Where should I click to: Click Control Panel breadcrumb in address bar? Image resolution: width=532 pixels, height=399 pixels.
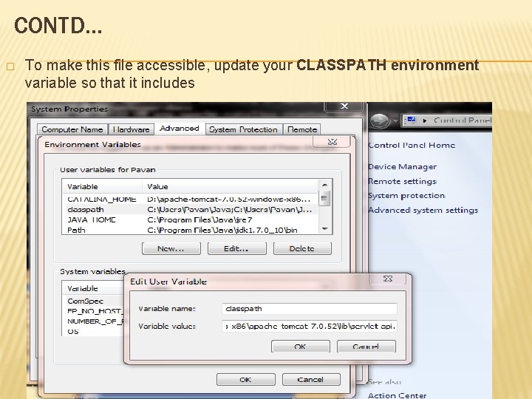[x=462, y=120]
